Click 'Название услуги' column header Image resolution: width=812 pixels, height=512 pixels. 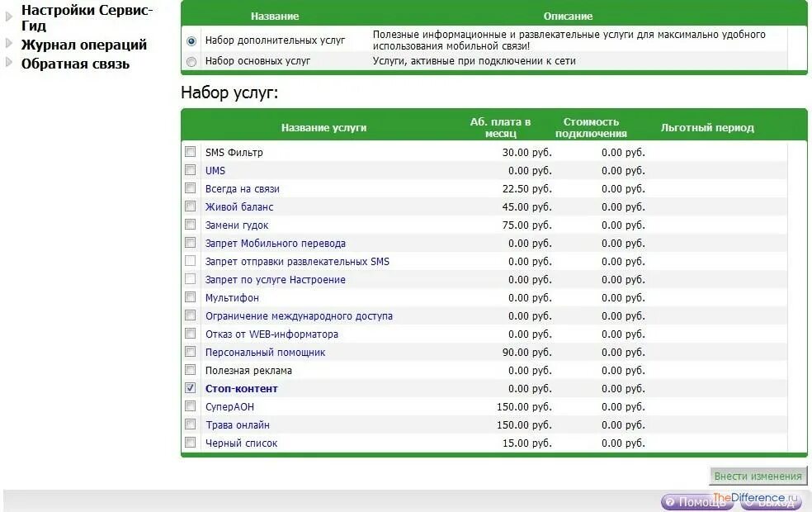coord(323,127)
